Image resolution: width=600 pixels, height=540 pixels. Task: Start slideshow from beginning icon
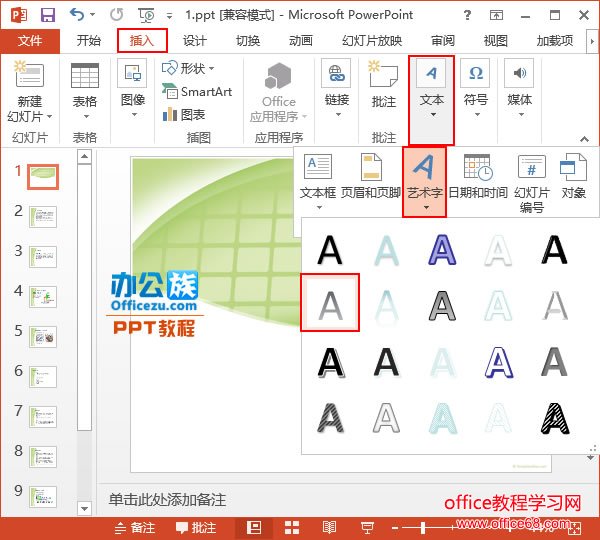pos(146,15)
